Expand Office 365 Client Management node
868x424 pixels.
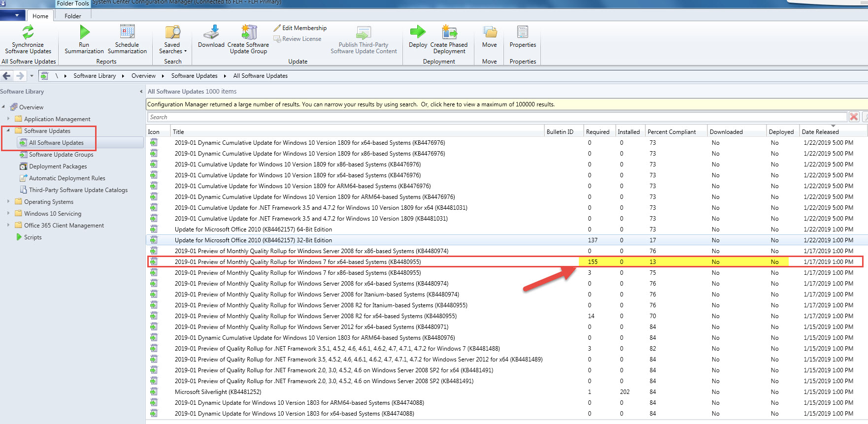click(x=8, y=225)
